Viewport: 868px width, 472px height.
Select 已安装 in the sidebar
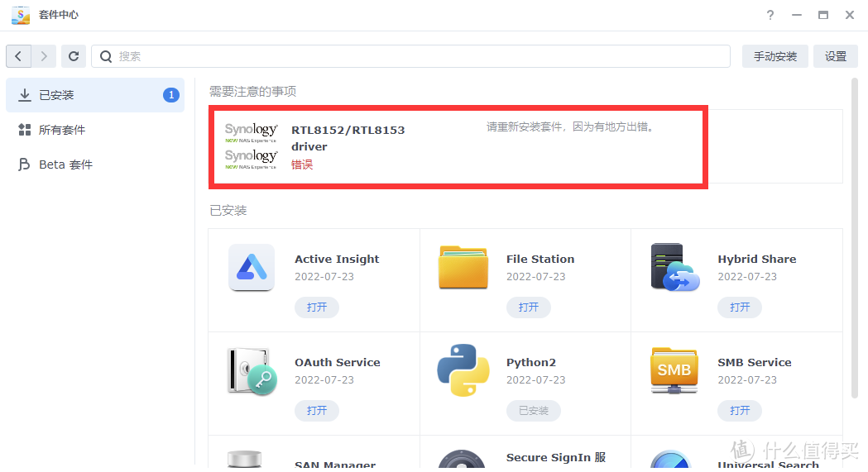click(x=57, y=95)
